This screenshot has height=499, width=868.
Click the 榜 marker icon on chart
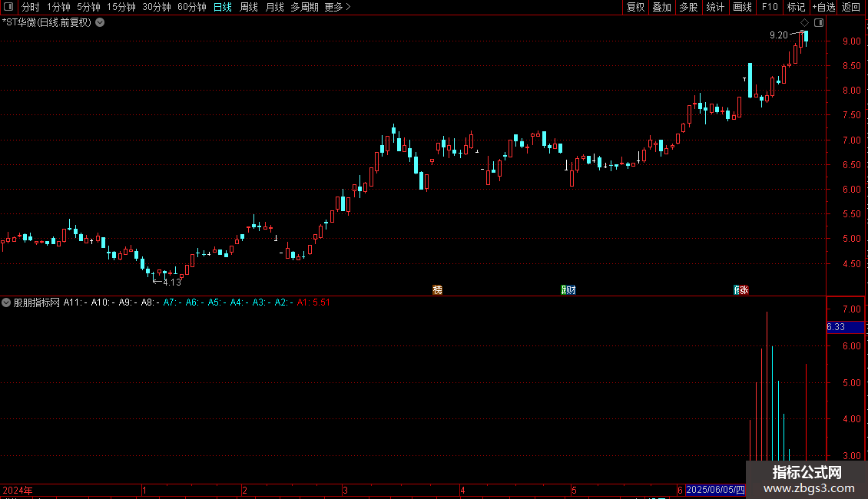[x=437, y=290]
